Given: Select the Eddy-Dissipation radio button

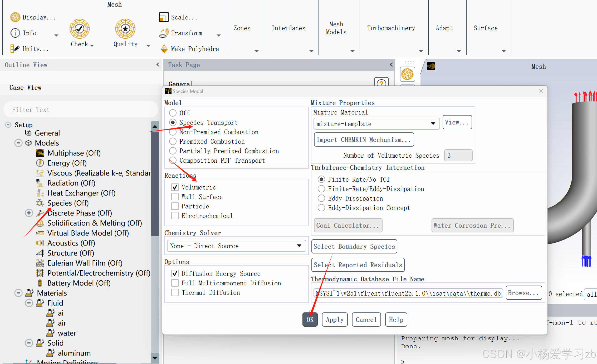Looking at the screenshot, I should click(321, 198).
